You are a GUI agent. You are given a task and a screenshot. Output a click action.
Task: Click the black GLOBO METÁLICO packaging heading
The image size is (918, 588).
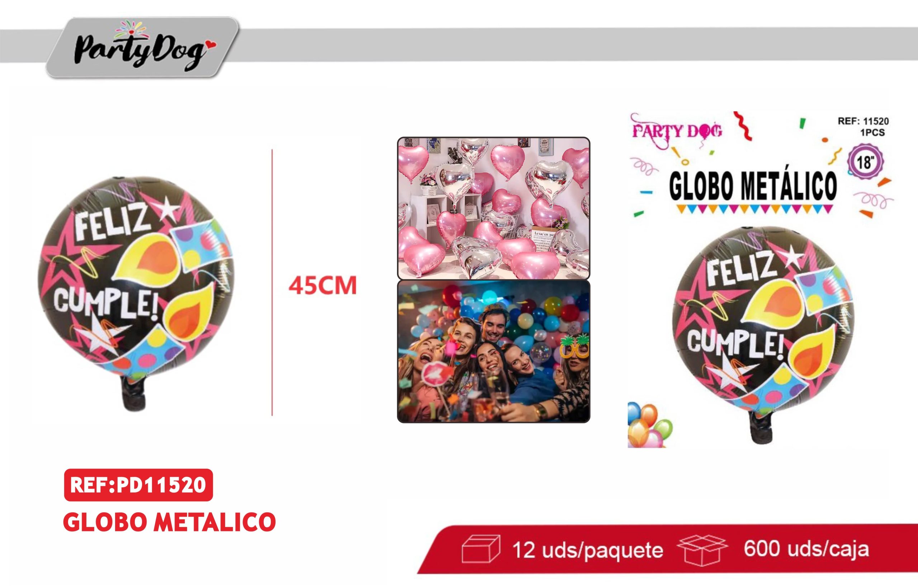click(753, 186)
